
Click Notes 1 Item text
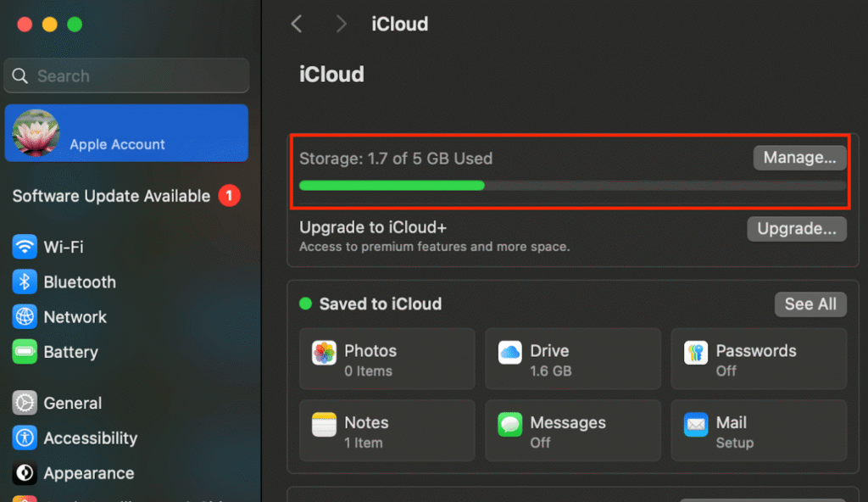click(x=363, y=443)
